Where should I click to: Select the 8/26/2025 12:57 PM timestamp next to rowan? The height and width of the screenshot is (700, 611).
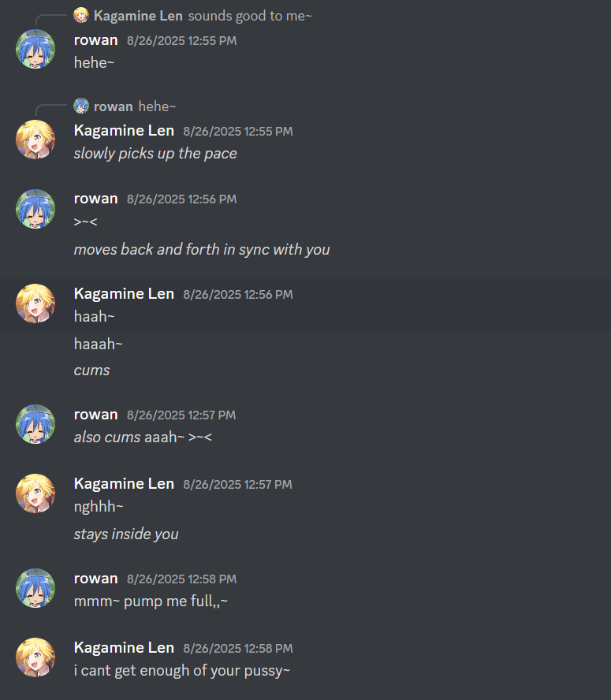[181, 415]
